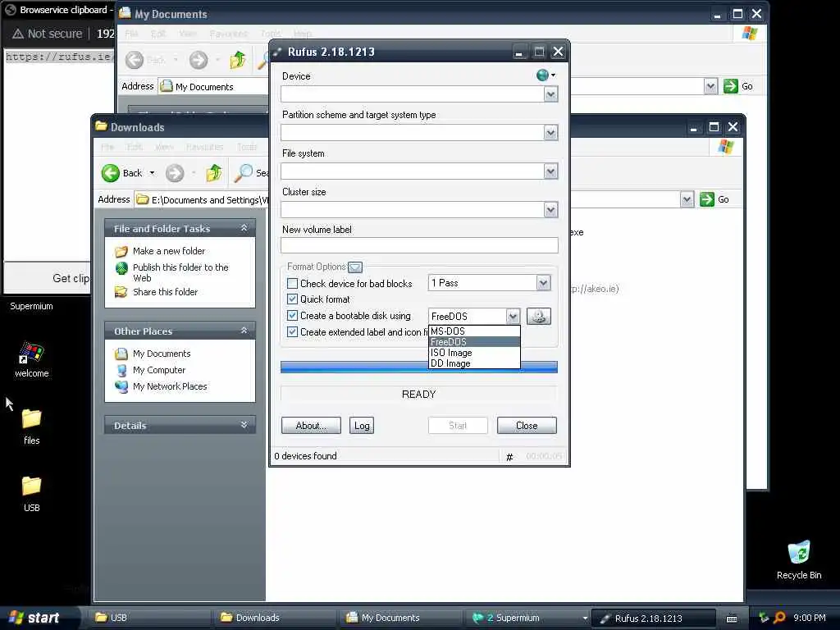Click Search magnifier in Downloads toolbar
840x630 pixels.
[243, 172]
